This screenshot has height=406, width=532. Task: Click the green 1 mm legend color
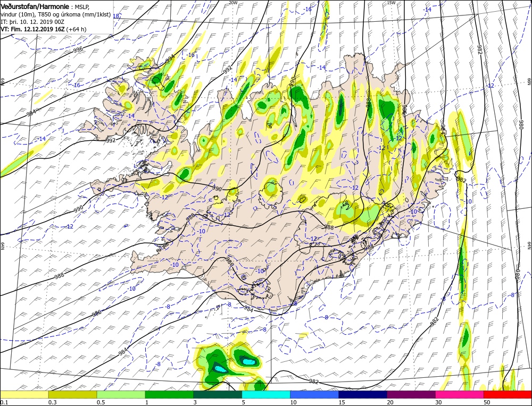tap(169, 394)
